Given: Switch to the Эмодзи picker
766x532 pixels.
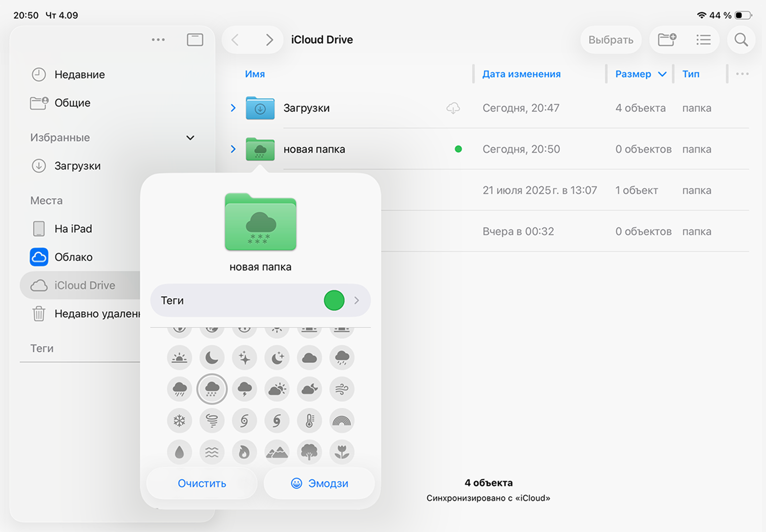Looking at the screenshot, I should 320,483.
